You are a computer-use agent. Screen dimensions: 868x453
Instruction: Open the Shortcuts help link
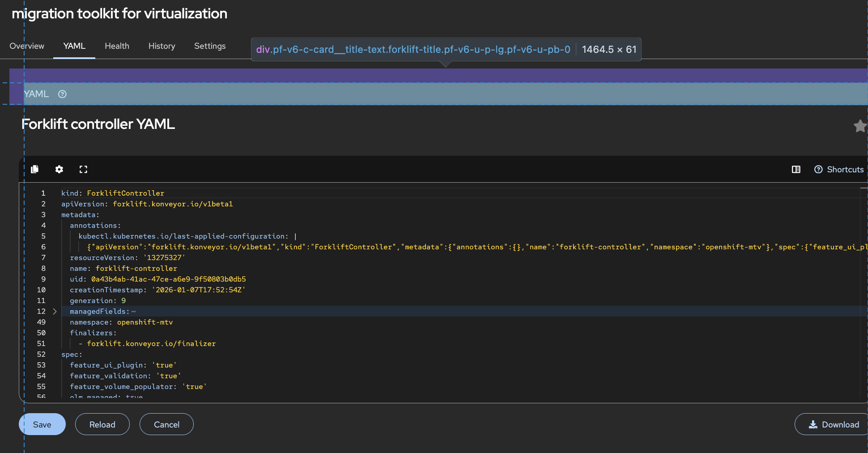[x=839, y=169]
